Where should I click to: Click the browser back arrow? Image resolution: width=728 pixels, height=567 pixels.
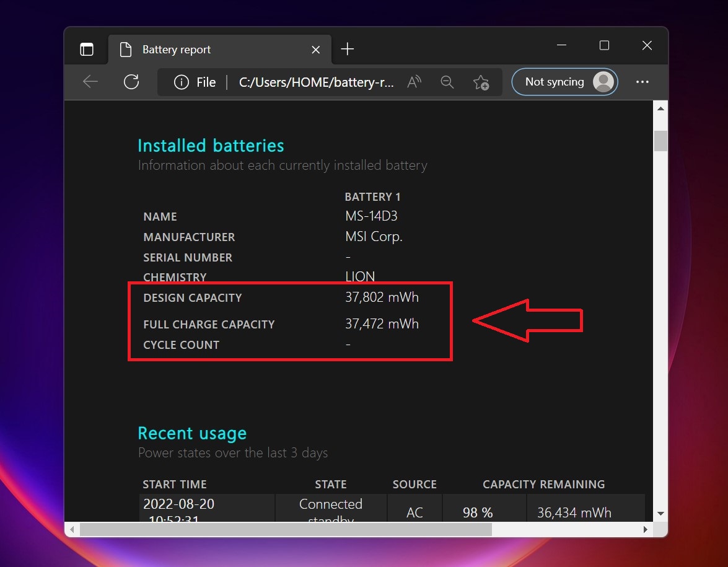coord(90,82)
